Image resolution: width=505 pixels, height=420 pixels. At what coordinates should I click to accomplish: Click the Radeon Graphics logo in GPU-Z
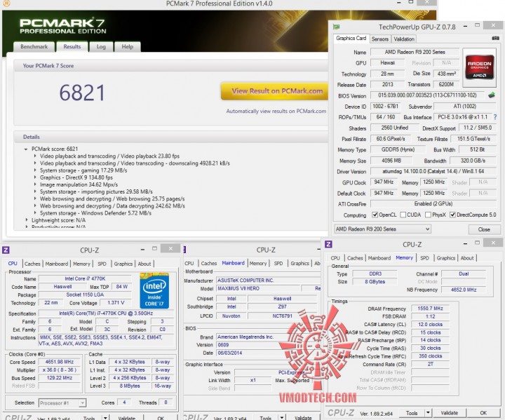point(479,67)
